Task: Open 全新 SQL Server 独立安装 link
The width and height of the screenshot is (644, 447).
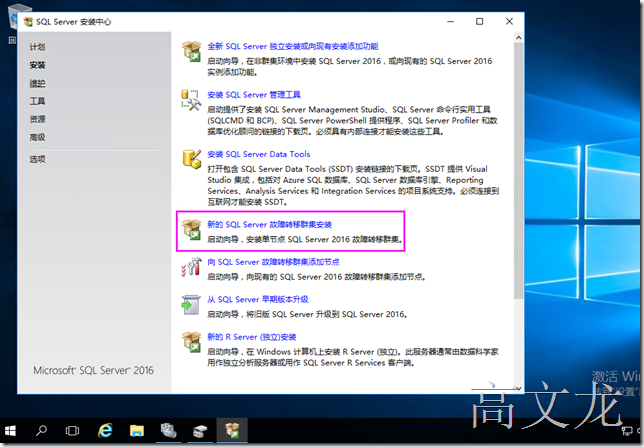Action: 293,46
